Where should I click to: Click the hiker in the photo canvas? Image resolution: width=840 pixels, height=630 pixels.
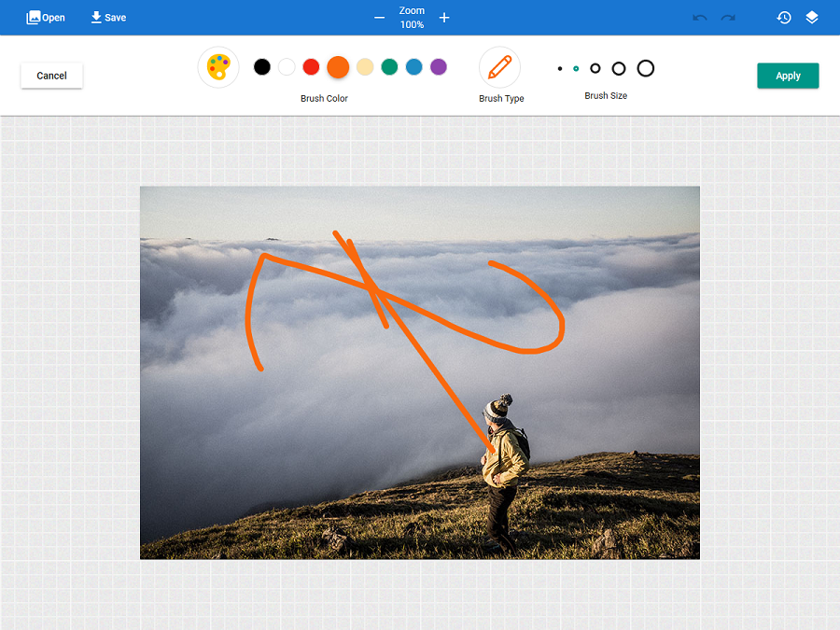click(x=503, y=467)
